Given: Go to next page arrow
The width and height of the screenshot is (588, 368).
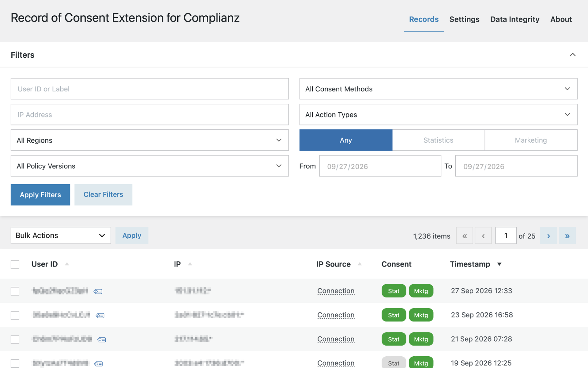Looking at the screenshot, I should click(x=548, y=236).
